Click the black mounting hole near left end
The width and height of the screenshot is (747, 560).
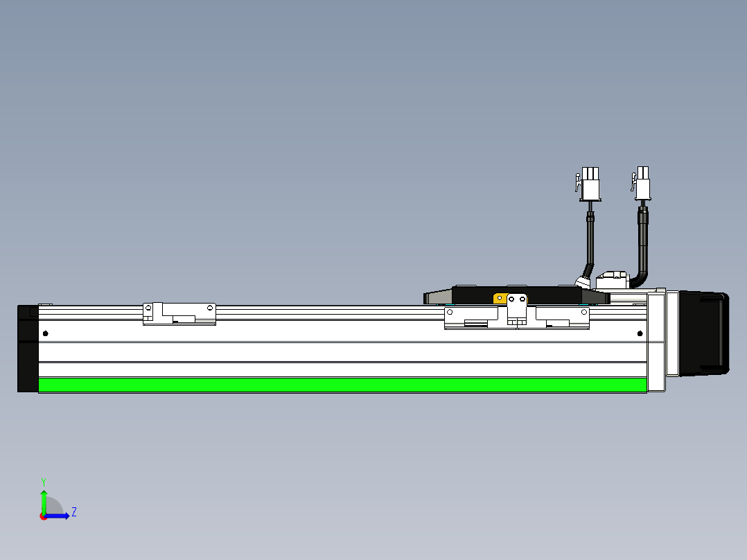pos(45,333)
